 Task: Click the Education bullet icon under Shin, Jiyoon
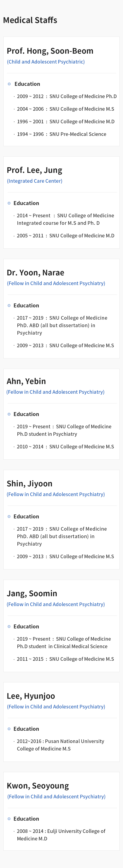pos(9,517)
